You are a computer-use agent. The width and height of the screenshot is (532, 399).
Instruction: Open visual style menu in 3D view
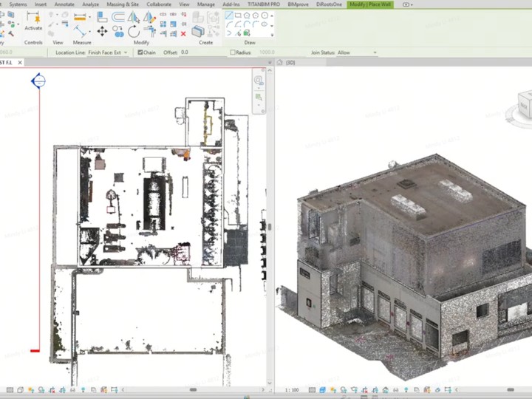[322, 390]
